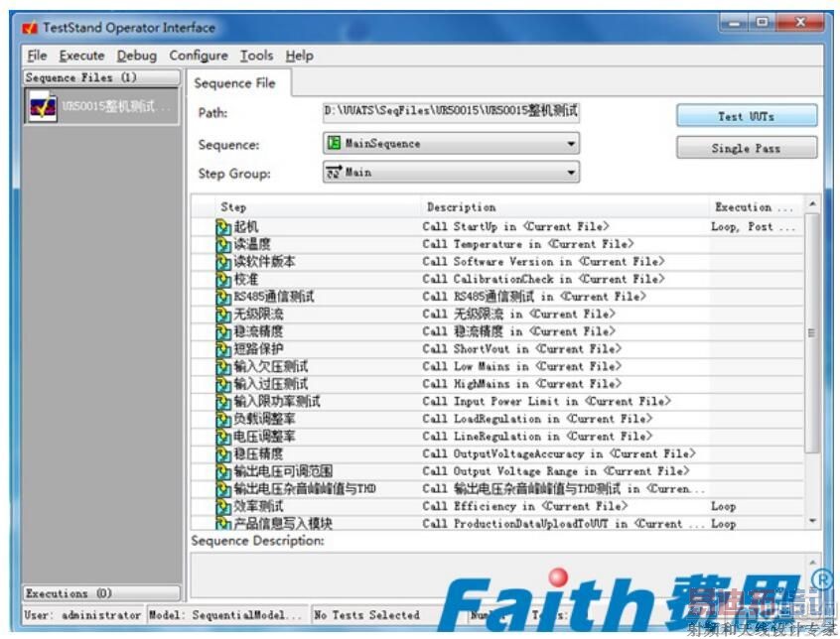The height and width of the screenshot is (639, 840).
Task: Click the Sequence Description text box
Action: 505,575
